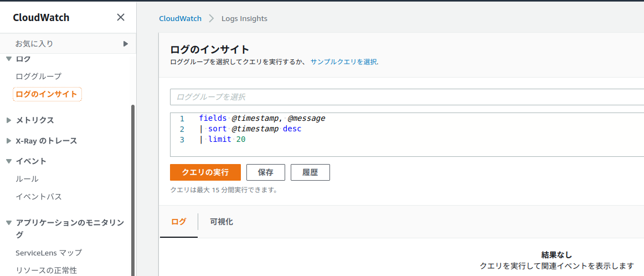Expand the お気に入り favorites arrow
The width and height of the screenshot is (644, 276).
(126, 44)
